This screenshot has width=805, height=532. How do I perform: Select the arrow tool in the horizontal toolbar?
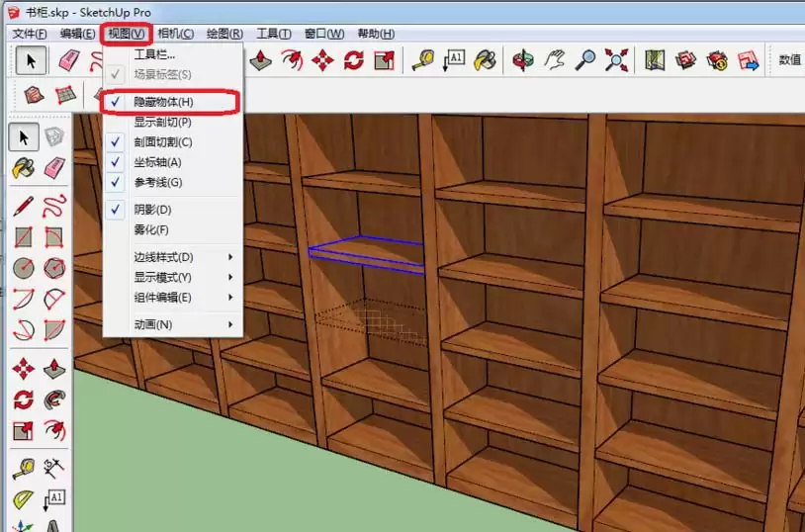click(x=31, y=60)
